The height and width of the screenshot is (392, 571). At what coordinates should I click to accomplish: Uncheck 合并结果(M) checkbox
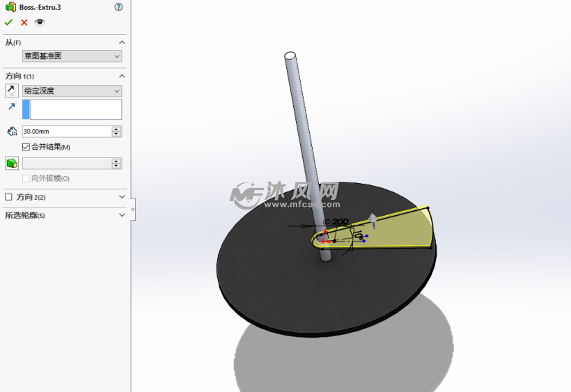coord(26,147)
